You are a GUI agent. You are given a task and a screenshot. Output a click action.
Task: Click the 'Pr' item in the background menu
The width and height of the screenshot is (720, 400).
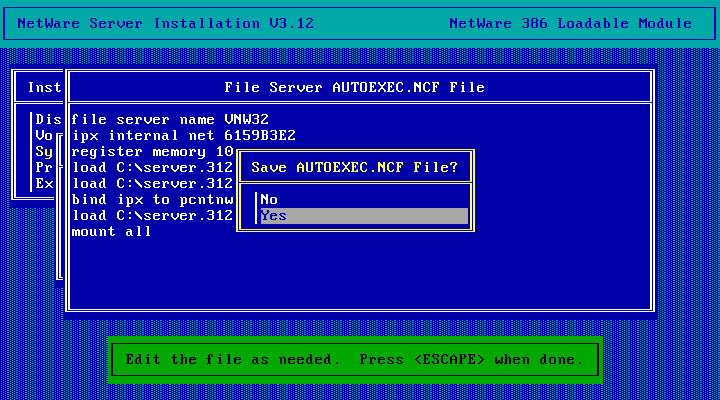point(44,168)
